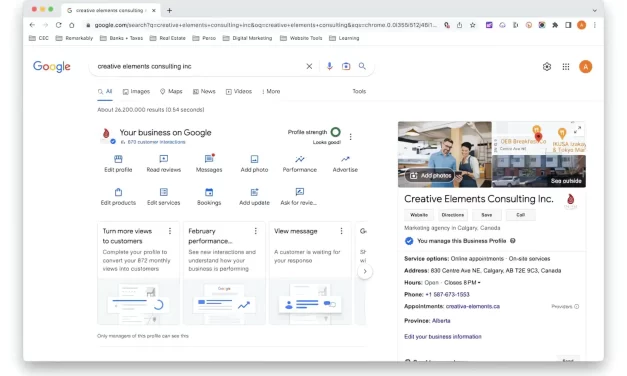This screenshot has height=376, width=627.
Task: Open Chrome extensions puzzle icon
Action: [555, 25]
